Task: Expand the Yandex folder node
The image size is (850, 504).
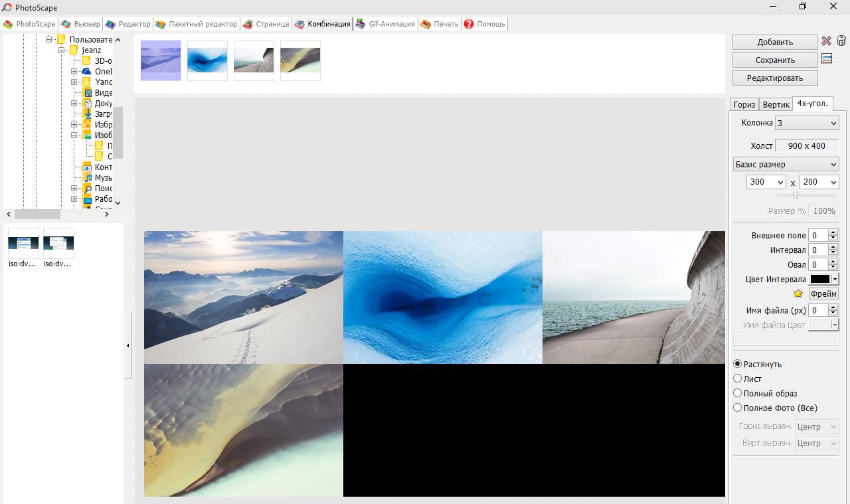Action: pos(74,82)
